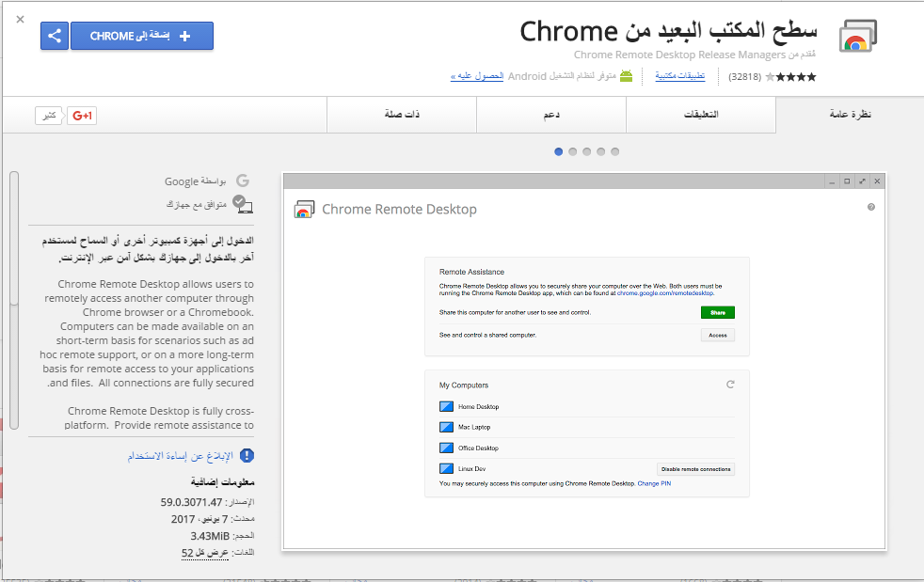Click the معلومات إضافية heading

point(222,481)
